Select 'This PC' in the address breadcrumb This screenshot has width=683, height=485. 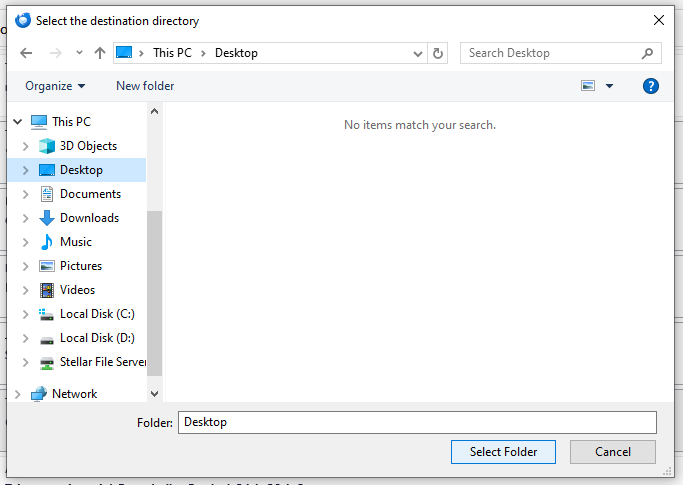coord(172,53)
